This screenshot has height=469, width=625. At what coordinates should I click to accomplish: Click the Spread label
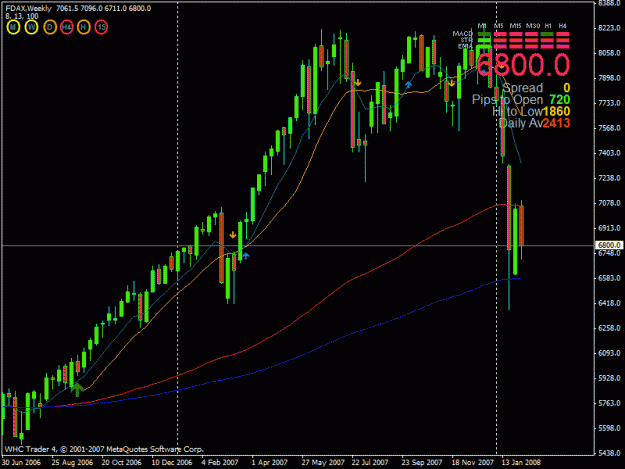pyautogui.click(x=523, y=88)
